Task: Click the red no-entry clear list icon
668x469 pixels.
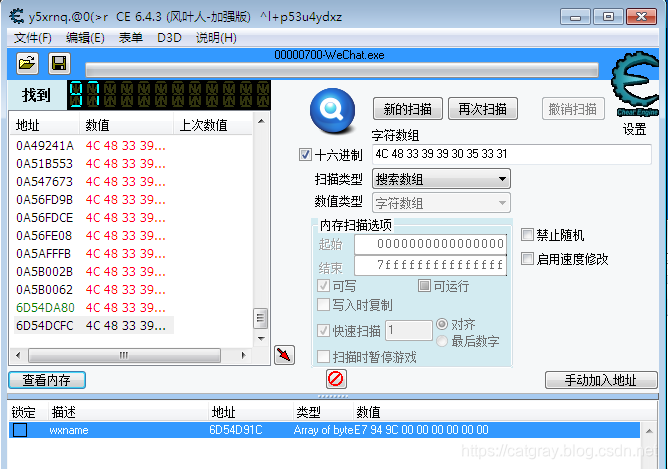Action: (x=336, y=379)
